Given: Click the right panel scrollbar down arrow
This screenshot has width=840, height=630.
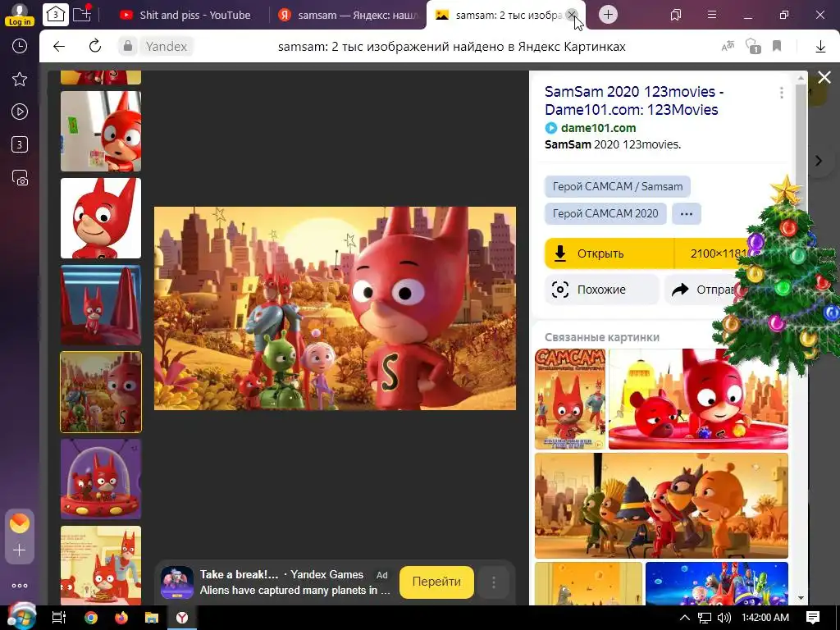Looking at the screenshot, I should click(x=801, y=598).
